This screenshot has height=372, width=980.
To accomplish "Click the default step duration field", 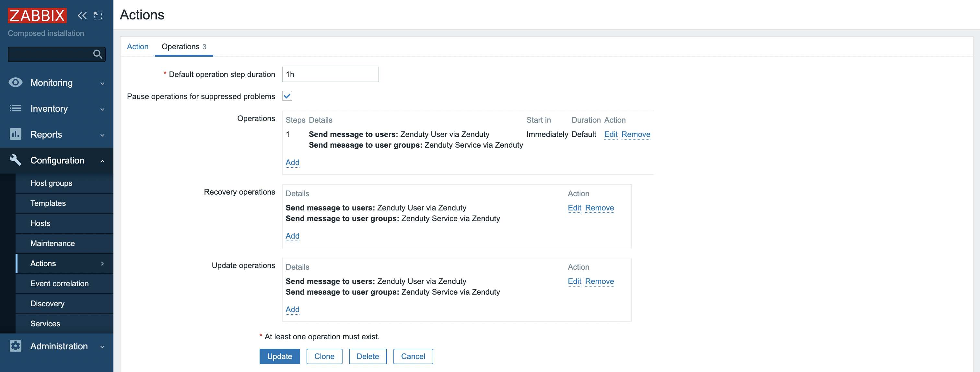I will tap(330, 74).
